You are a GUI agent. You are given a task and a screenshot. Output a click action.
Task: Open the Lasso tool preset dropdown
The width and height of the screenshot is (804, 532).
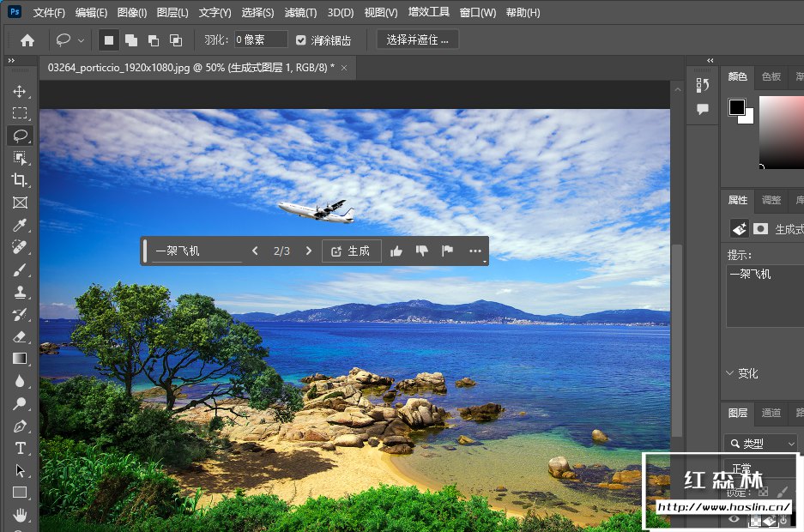[x=81, y=40]
